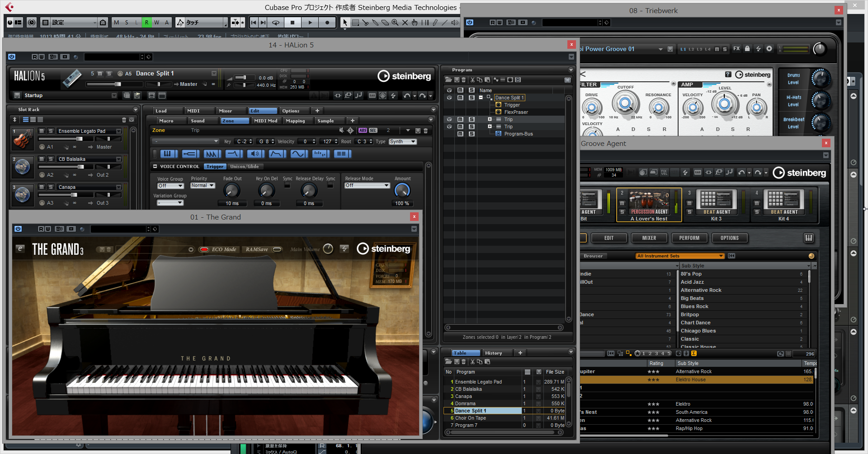Viewport: 868px width, 454px height.
Task: Collapse VOICE CONTROL section
Action: pos(155,166)
